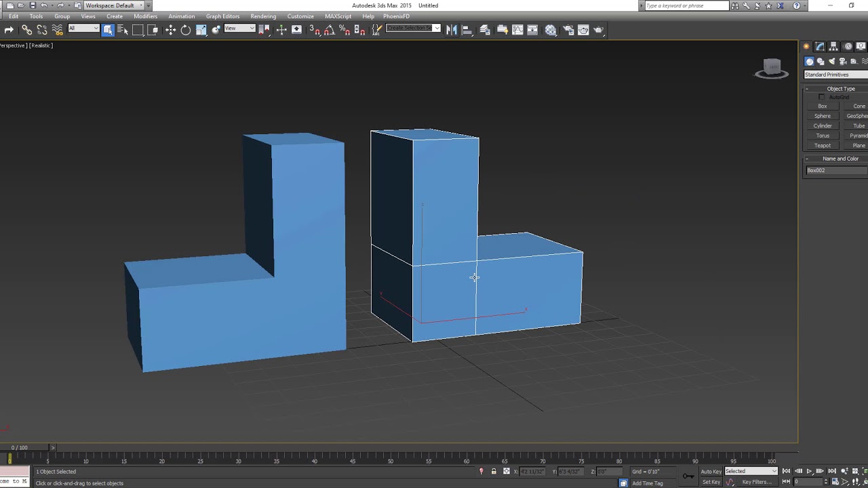Enable the AutoGrid checkbox
This screenshot has width=868, height=488.
coord(822,97)
